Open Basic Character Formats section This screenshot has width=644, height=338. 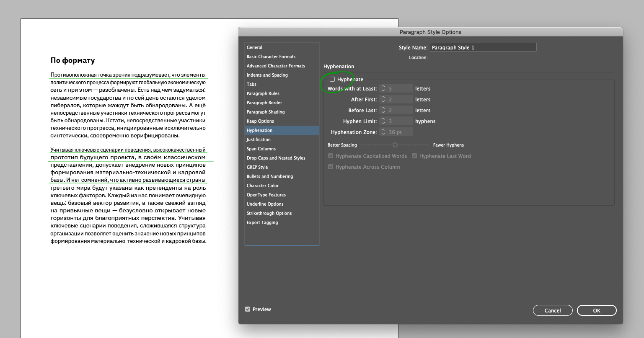pos(282,57)
